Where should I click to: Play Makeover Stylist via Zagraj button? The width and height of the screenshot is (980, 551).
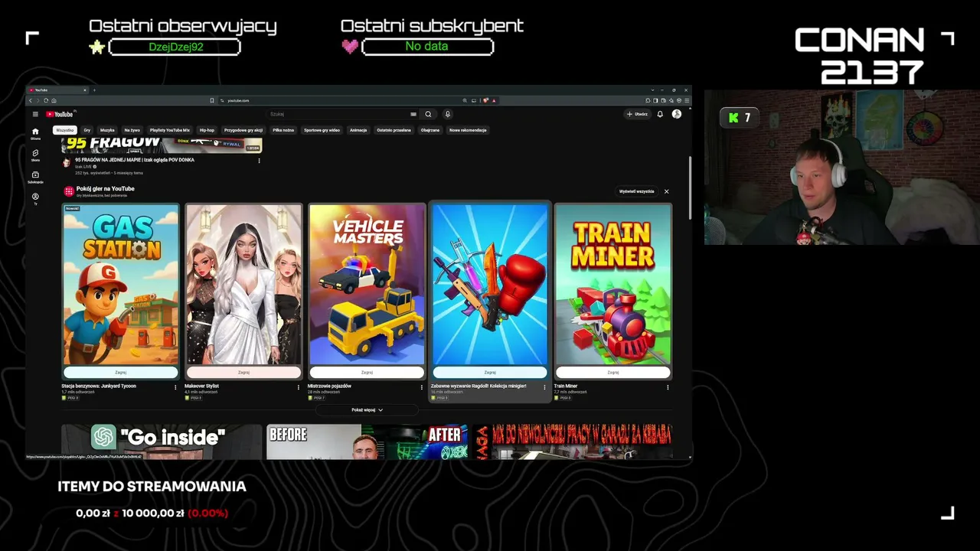pos(243,373)
